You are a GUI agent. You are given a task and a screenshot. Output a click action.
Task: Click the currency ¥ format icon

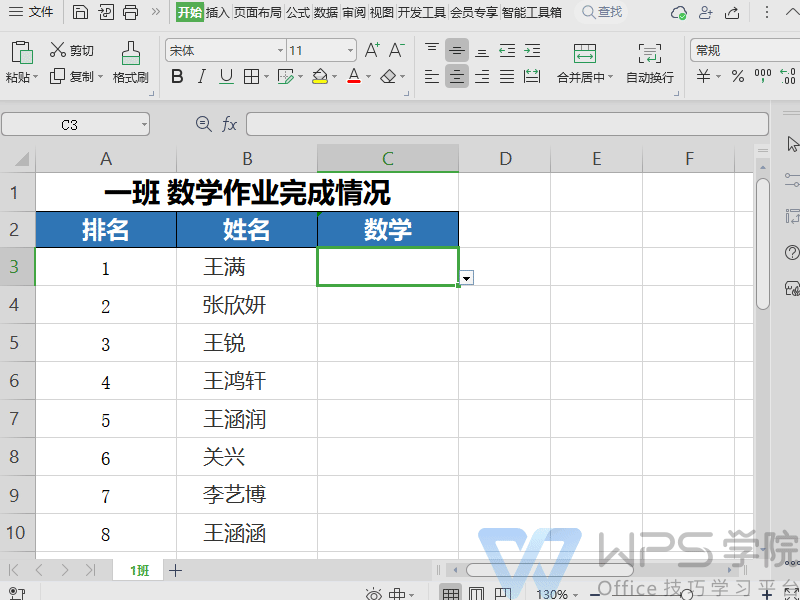[704, 77]
